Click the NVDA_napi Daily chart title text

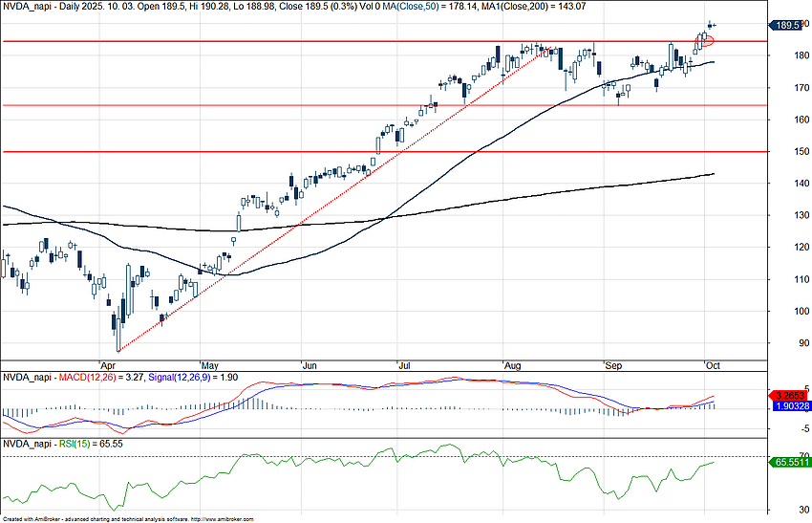[x=57, y=6]
